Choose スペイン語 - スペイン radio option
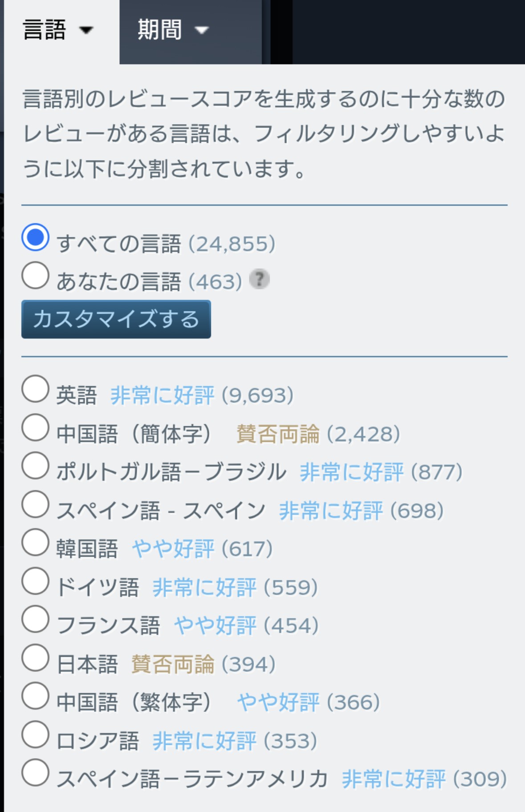The height and width of the screenshot is (812, 525). (x=35, y=504)
